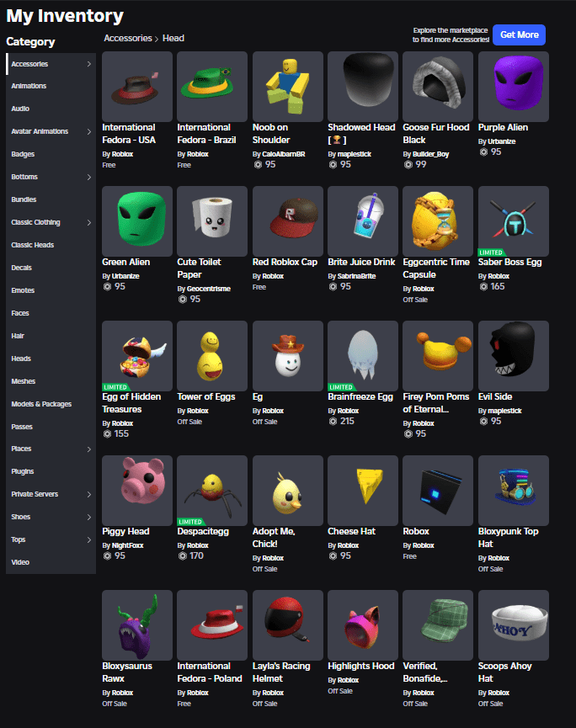Open the Hair category
576x728 pixels.
point(51,336)
